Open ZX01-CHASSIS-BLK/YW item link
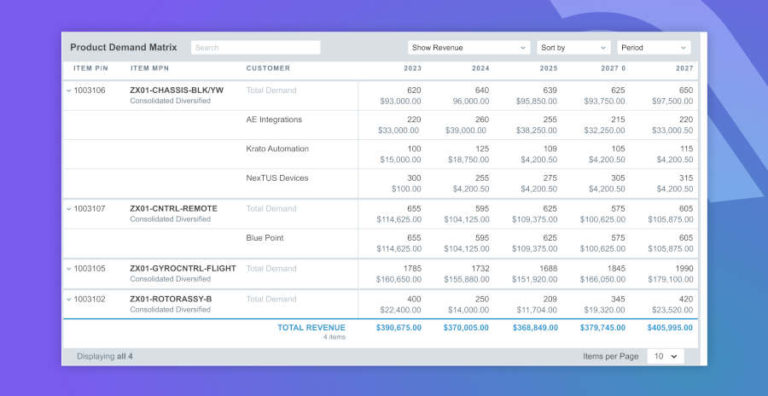The height and width of the screenshot is (396, 768). pyautogui.click(x=177, y=91)
